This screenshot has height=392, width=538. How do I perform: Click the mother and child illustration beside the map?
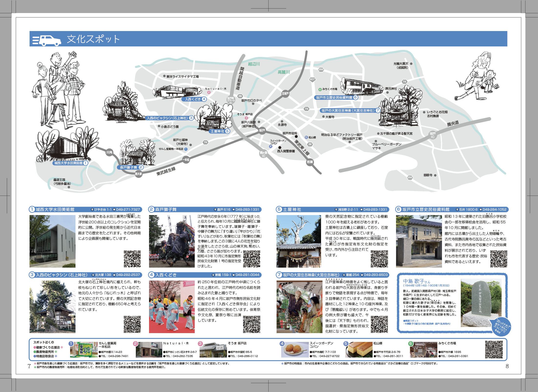pos(476,76)
